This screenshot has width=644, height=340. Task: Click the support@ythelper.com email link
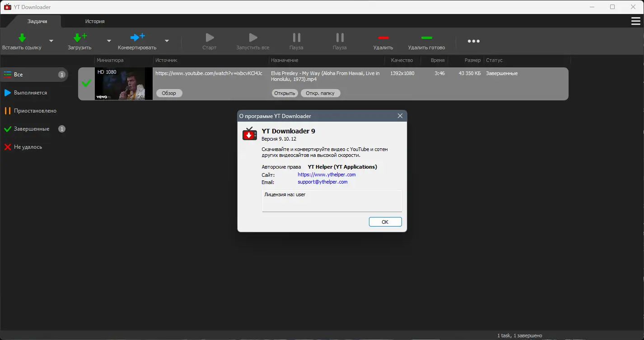(x=322, y=182)
